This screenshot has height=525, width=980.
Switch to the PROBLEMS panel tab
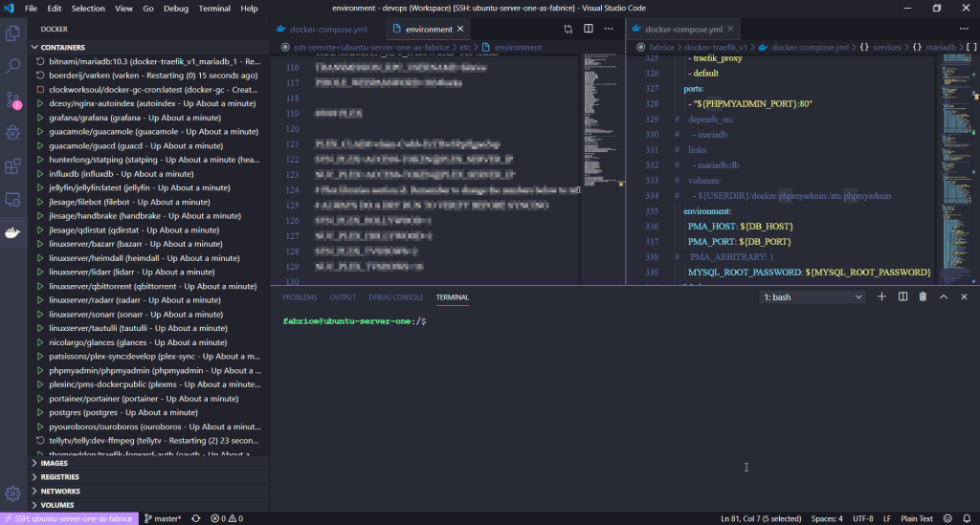(300, 297)
